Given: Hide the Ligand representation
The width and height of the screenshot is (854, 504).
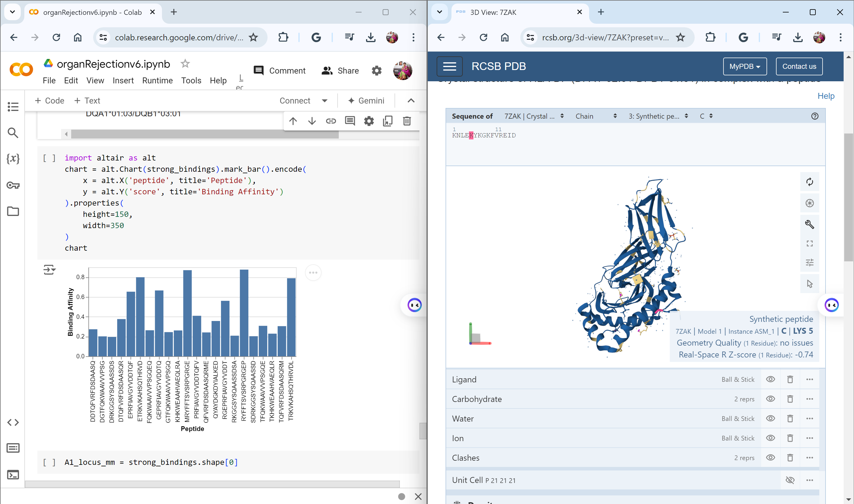Looking at the screenshot, I should [x=770, y=379].
